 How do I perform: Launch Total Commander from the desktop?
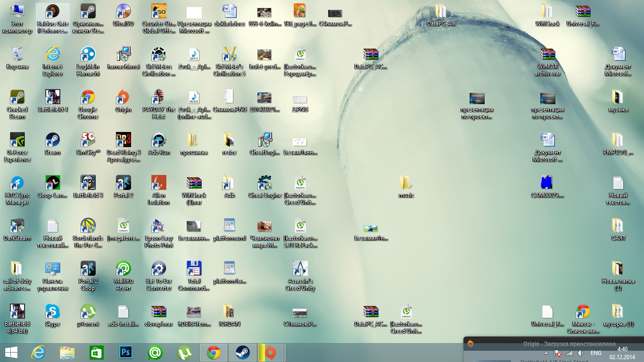[x=194, y=276]
